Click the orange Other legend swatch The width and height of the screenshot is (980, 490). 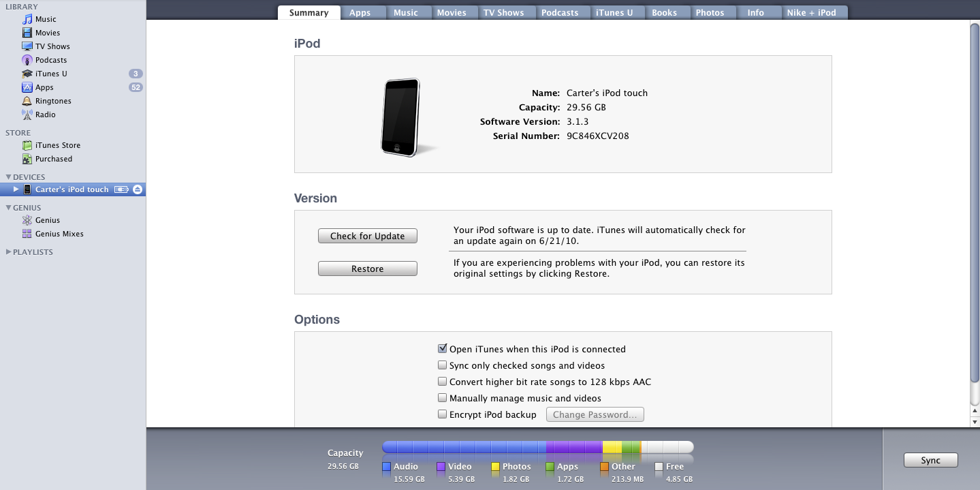604,467
